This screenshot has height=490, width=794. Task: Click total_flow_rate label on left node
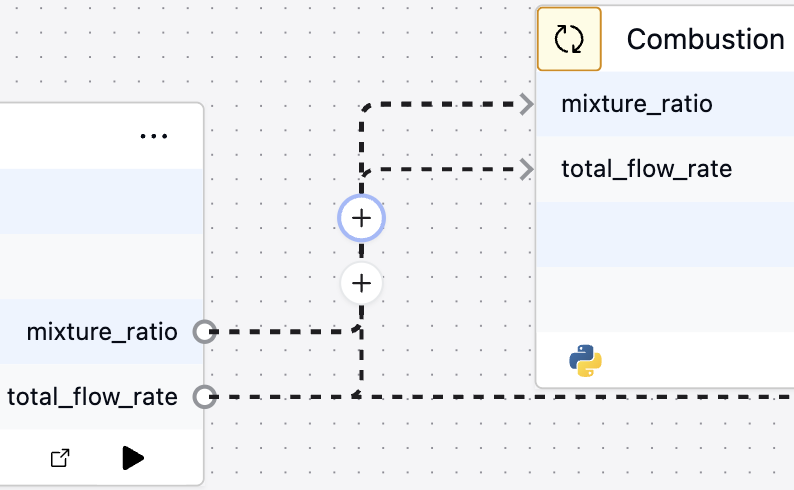point(92,397)
